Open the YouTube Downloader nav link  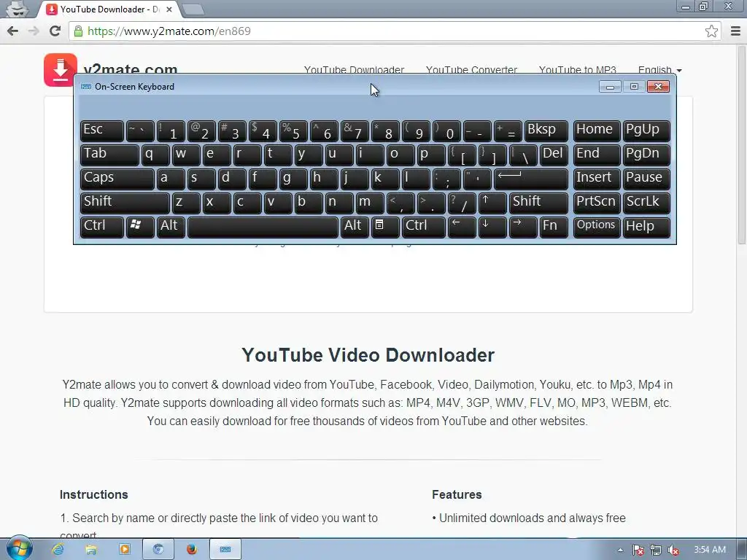(x=354, y=69)
